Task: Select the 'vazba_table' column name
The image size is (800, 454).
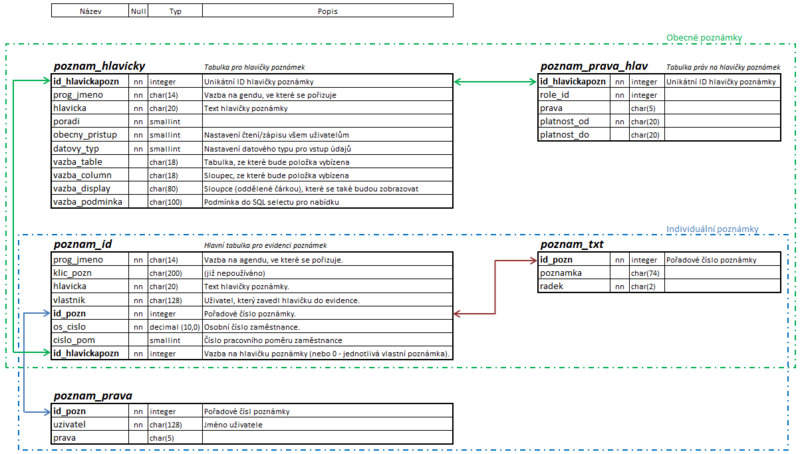Action: (x=78, y=162)
